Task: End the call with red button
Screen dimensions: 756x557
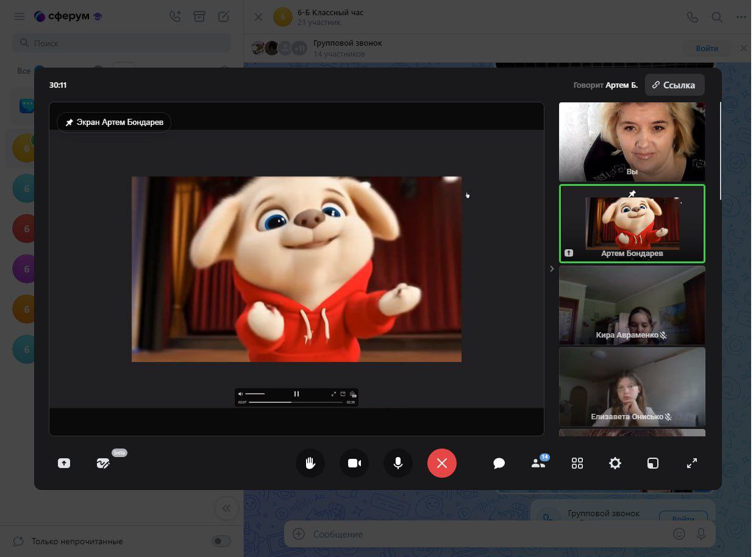Action: pos(442,463)
